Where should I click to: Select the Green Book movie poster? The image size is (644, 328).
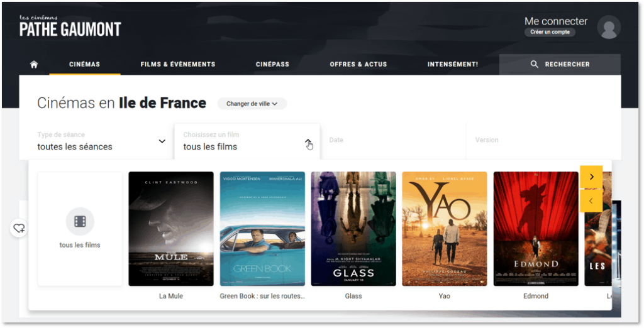pyautogui.click(x=262, y=229)
